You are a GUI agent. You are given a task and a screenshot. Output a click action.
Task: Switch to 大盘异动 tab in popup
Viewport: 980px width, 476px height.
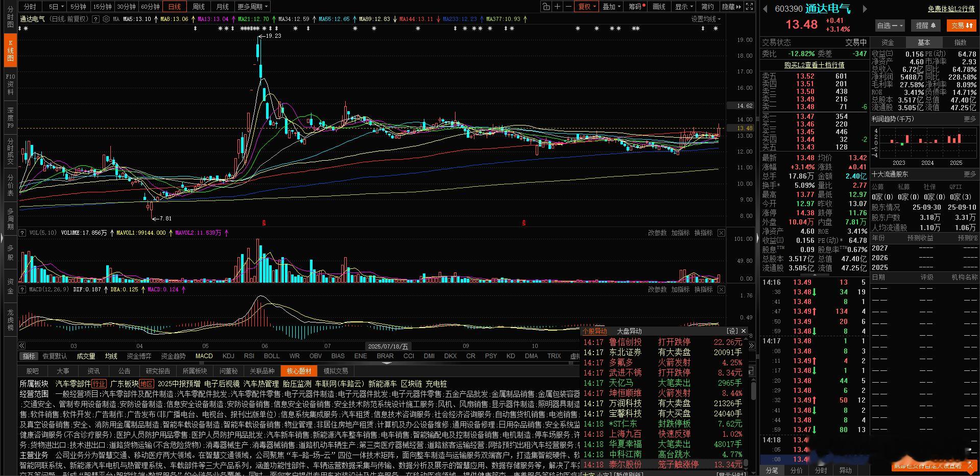(x=629, y=331)
